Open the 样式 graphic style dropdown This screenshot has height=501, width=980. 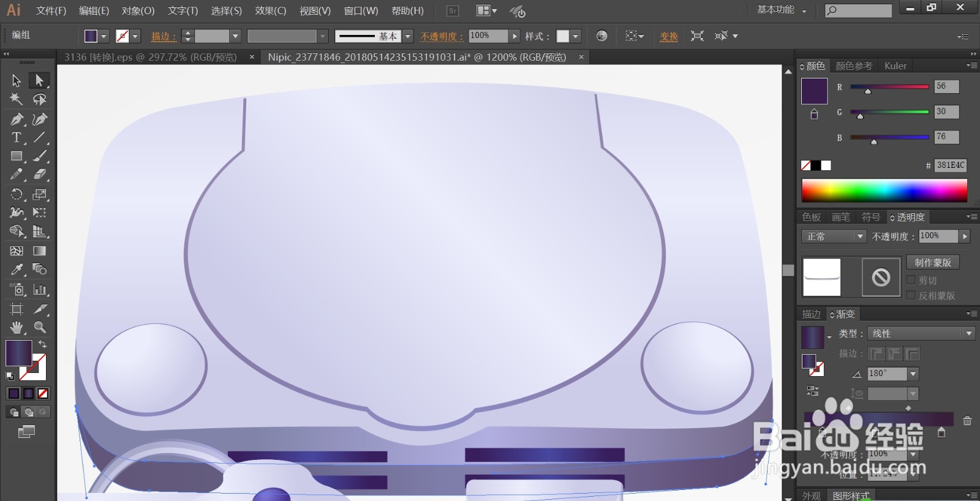point(576,36)
